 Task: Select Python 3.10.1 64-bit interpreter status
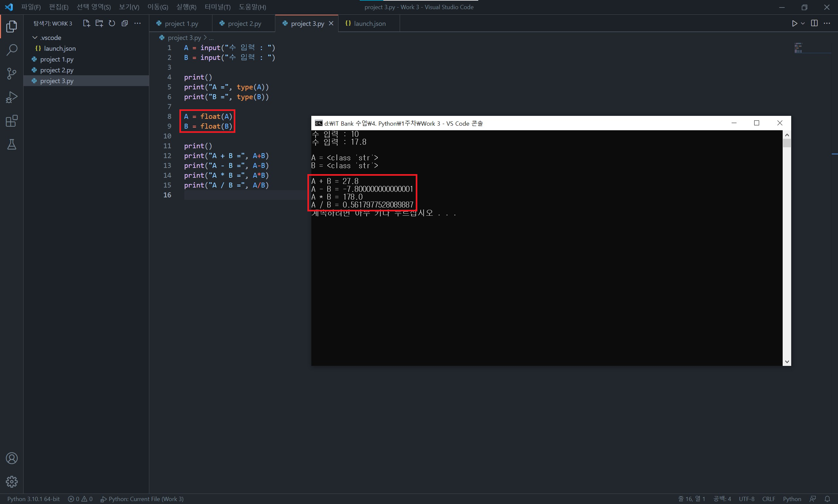pyautogui.click(x=33, y=498)
